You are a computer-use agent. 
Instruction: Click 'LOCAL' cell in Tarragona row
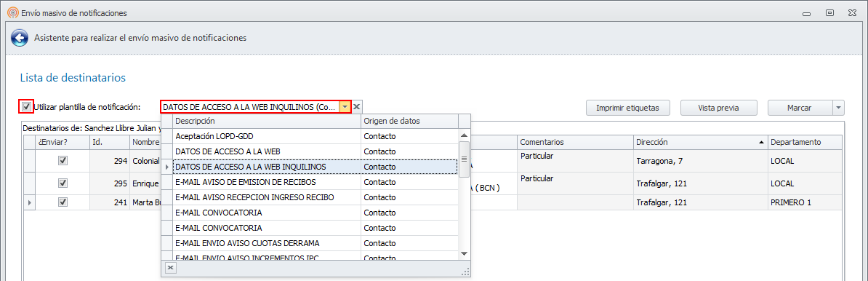coord(805,161)
